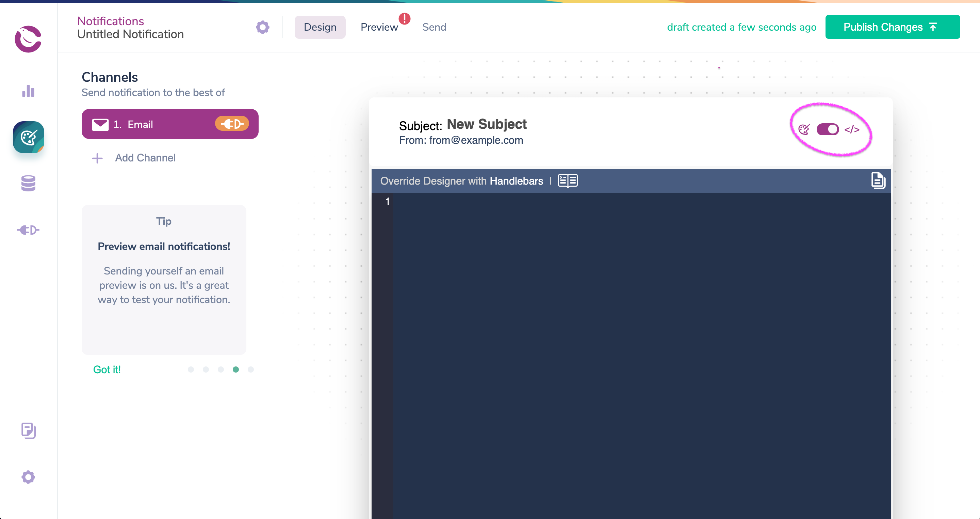Click the Courier bird logo
Screen dimensions: 980x519
tap(28, 39)
